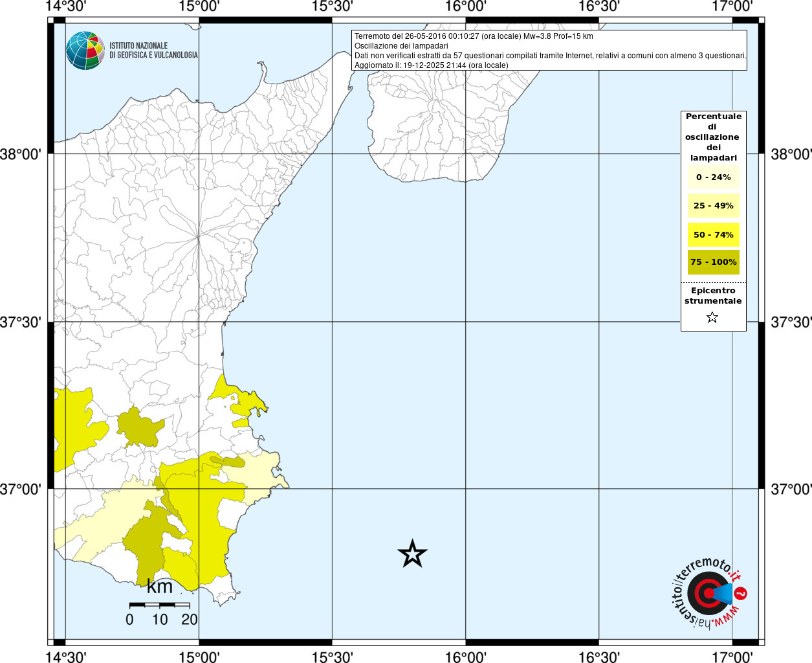Click the Percentuale di oscillazione legend title
The image size is (812, 663).
point(713,137)
